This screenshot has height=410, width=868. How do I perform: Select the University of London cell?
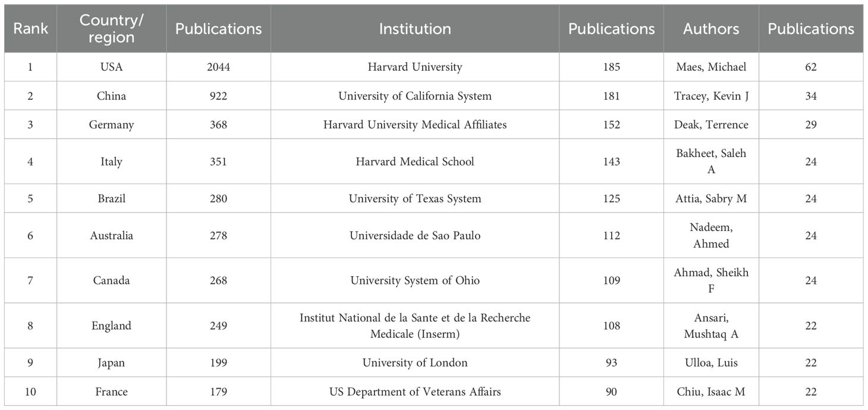click(x=415, y=362)
